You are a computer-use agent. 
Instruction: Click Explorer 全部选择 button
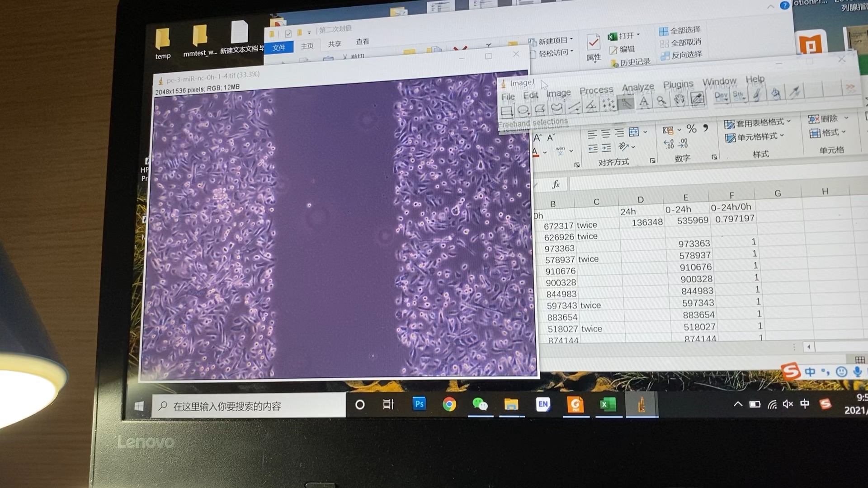click(680, 30)
